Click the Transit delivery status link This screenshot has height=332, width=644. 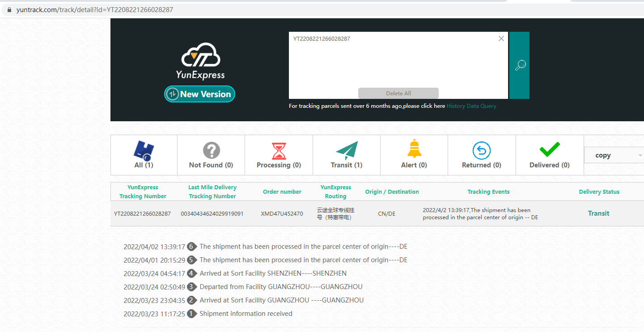598,213
